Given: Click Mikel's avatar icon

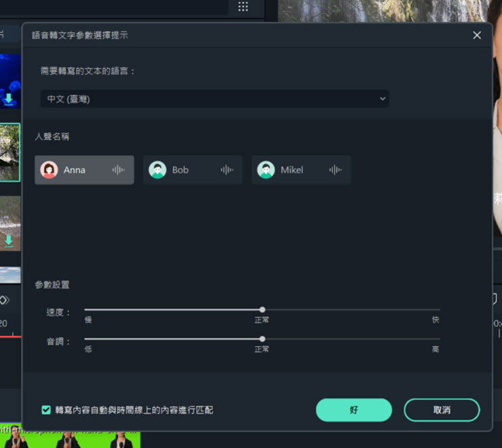Looking at the screenshot, I should (266, 169).
